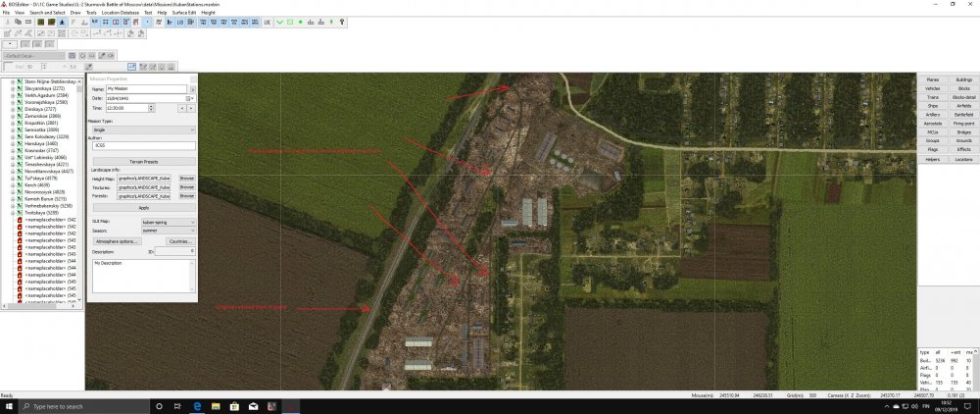Click the green checkmark toolbar icon

point(278,21)
